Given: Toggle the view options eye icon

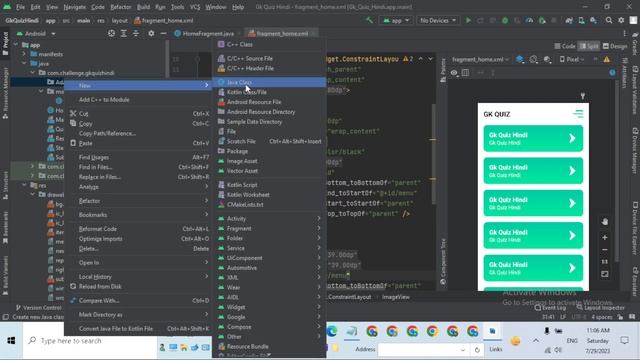Looking at the screenshot, I should [454, 73].
